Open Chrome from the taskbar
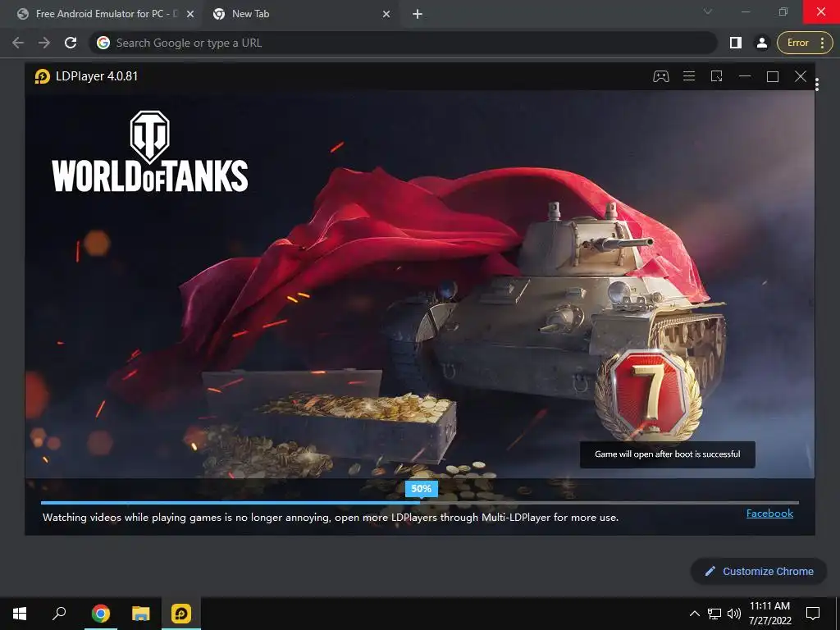The height and width of the screenshot is (630, 840). click(101, 614)
